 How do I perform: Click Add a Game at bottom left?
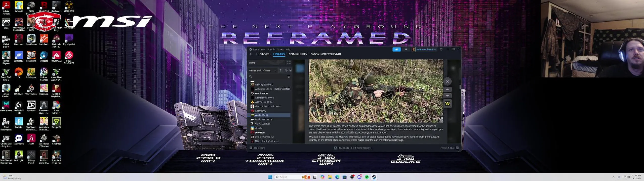click(257, 148)
